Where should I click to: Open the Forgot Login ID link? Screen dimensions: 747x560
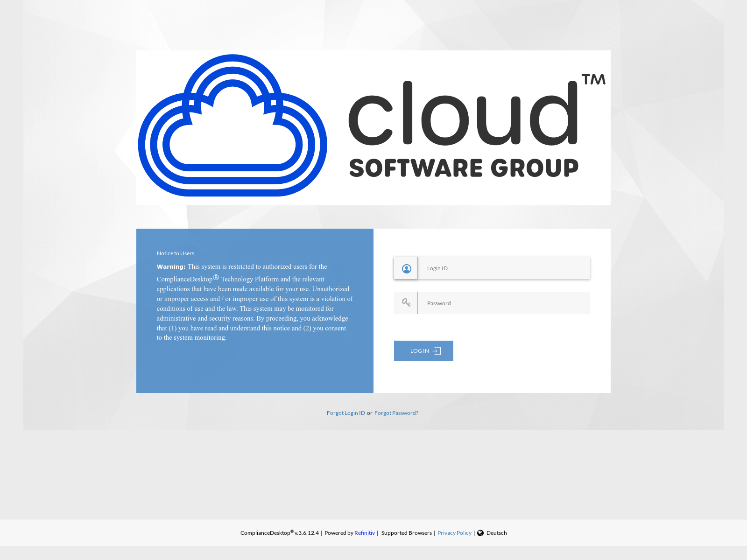346,413
